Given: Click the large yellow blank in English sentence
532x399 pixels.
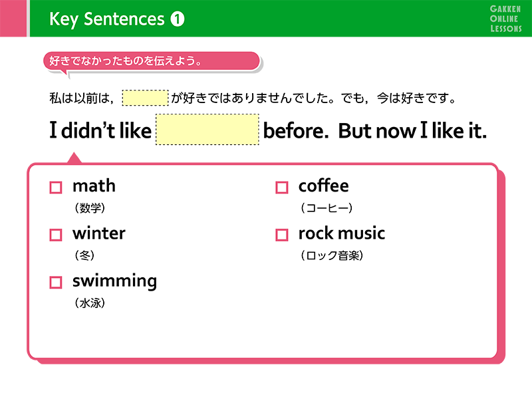Looking at the screenshot, I should tap(207, 130).
